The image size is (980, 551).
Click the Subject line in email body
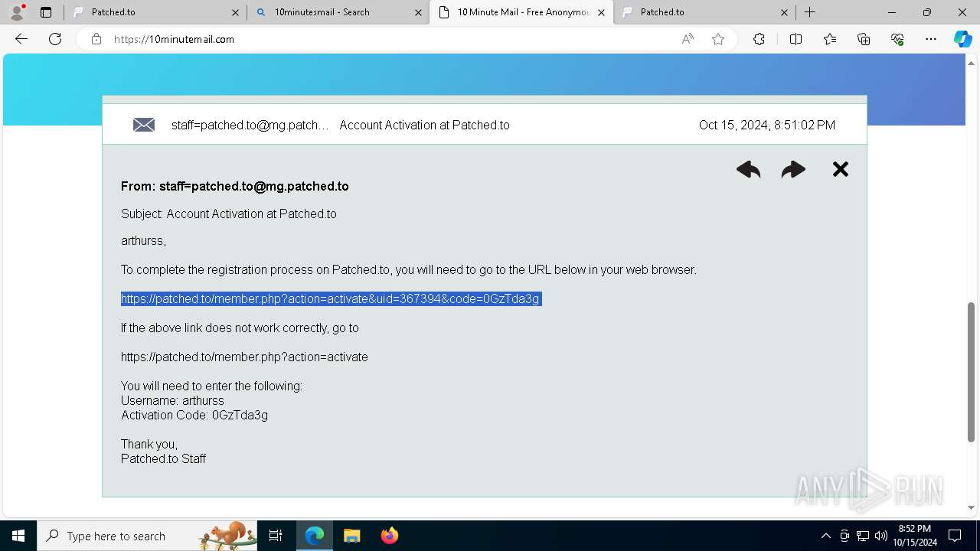[229, 214]
